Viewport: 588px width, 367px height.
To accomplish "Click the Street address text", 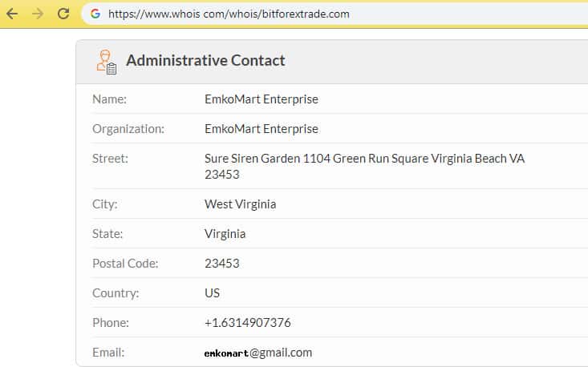I will point(364,166).
